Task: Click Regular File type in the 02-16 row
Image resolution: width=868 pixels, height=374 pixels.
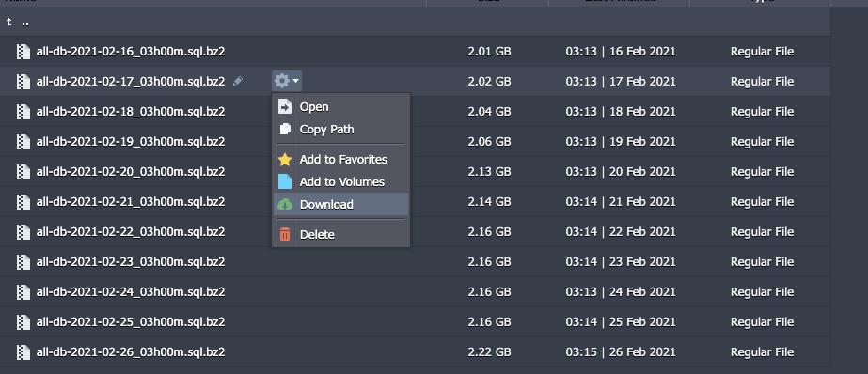Action: click(763, 52)
